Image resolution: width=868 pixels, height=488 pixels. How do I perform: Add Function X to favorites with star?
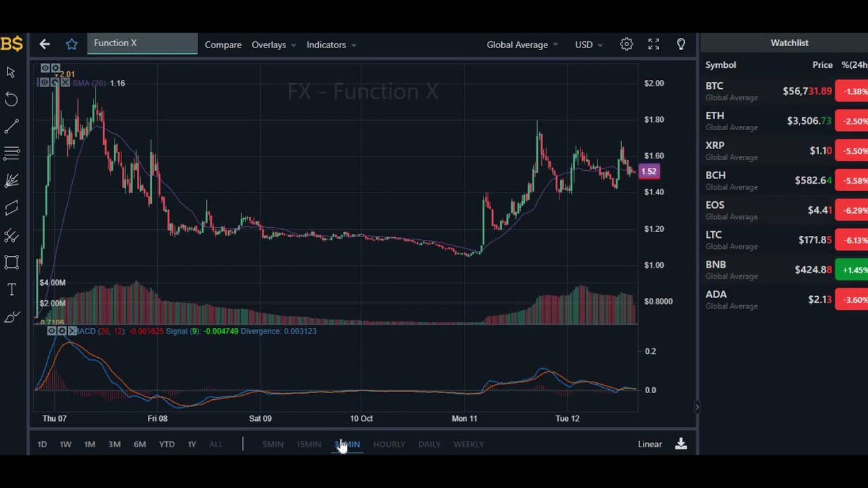[x=72, y=45]
